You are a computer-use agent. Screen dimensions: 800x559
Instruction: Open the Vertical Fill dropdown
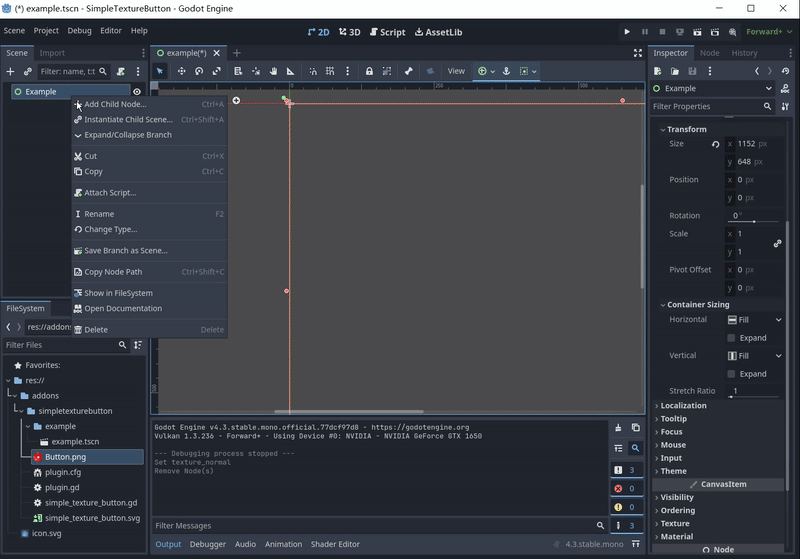tap(755, 356)
